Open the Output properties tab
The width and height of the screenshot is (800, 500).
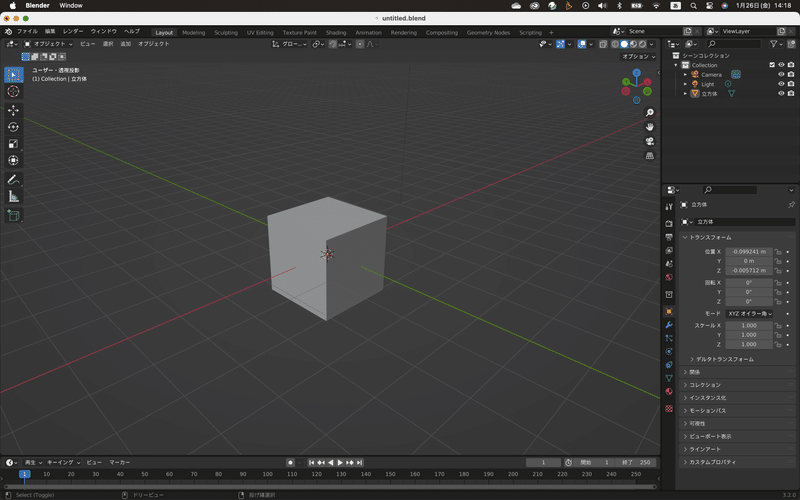(669, 237)
